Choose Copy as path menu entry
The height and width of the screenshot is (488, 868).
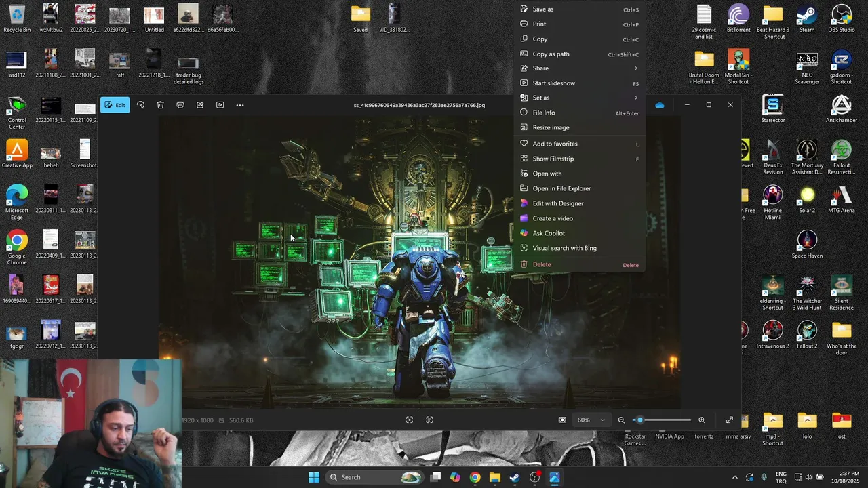pos(579,54)
